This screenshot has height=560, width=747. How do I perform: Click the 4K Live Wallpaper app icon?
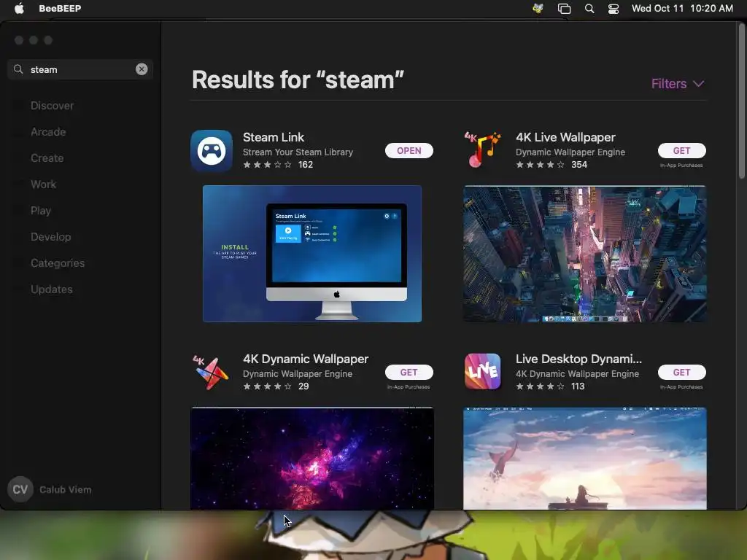(x=483, y=150)
